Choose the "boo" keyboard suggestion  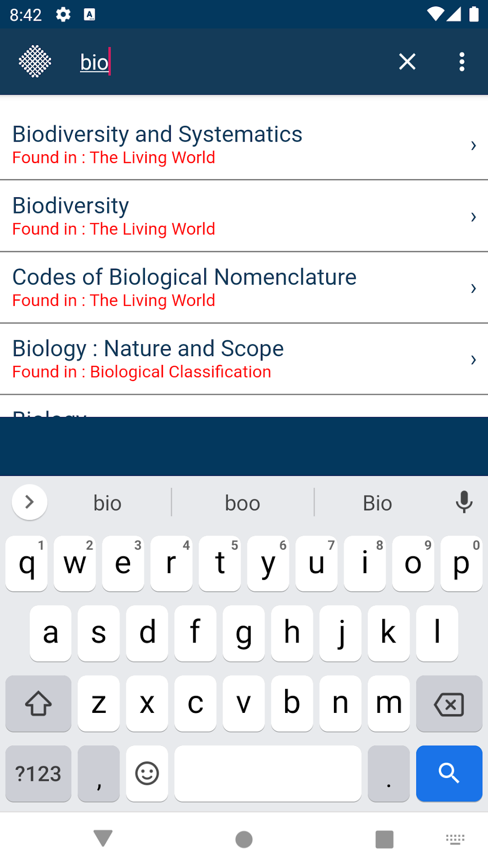(x=243, y=503)
